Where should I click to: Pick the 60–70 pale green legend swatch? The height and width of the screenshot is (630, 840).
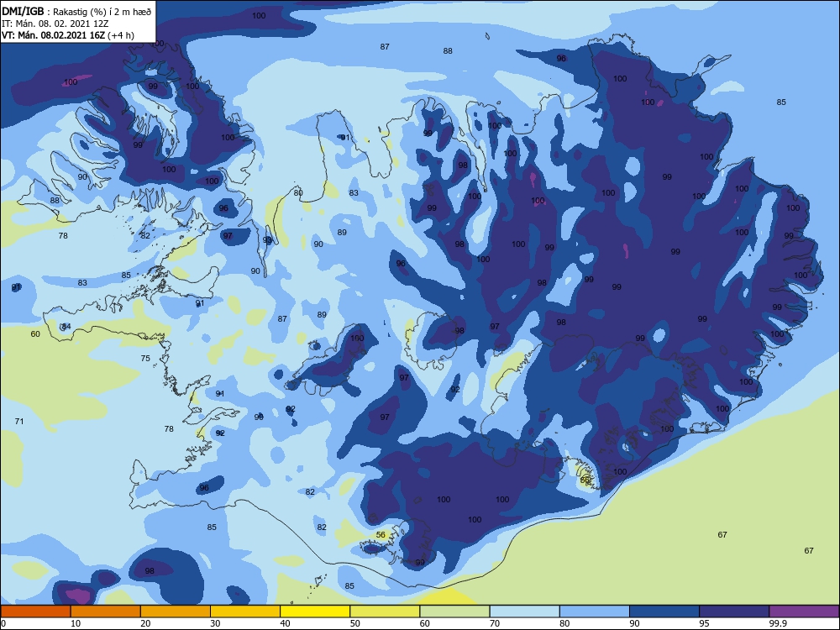pyautogui.click(x=454, y=612)
